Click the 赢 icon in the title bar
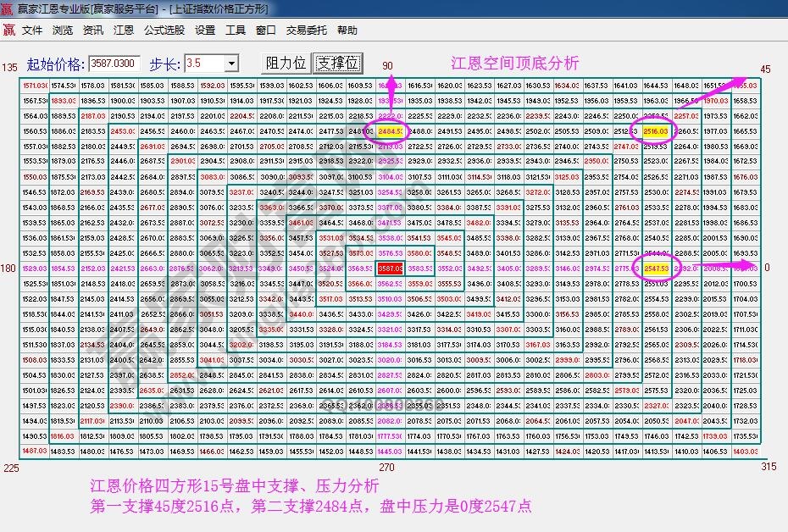 point(8,9)
